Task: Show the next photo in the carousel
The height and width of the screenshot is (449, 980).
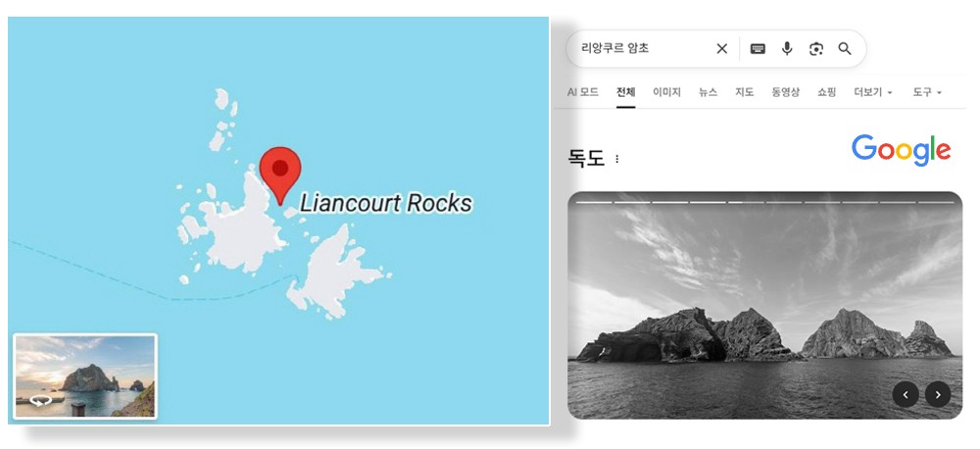Action: (x=938, y=395)
